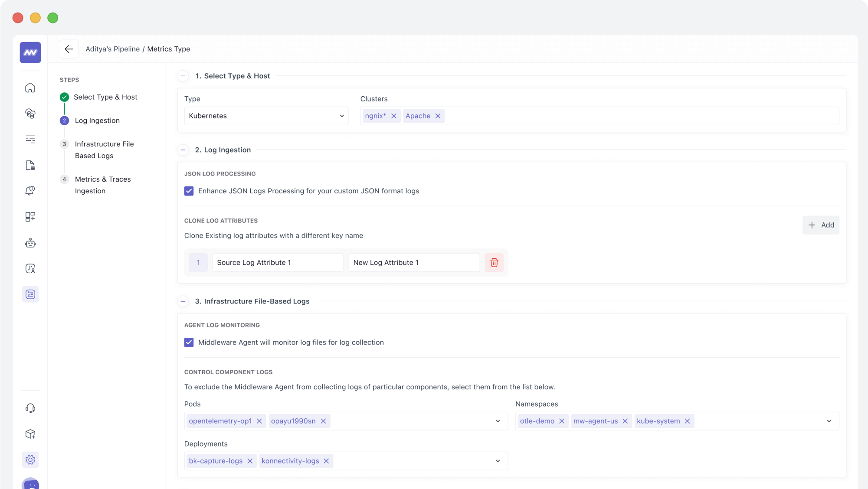Open the Kubernetes Type dropdown
The image size is (868, 489).
tap(266, 116)
